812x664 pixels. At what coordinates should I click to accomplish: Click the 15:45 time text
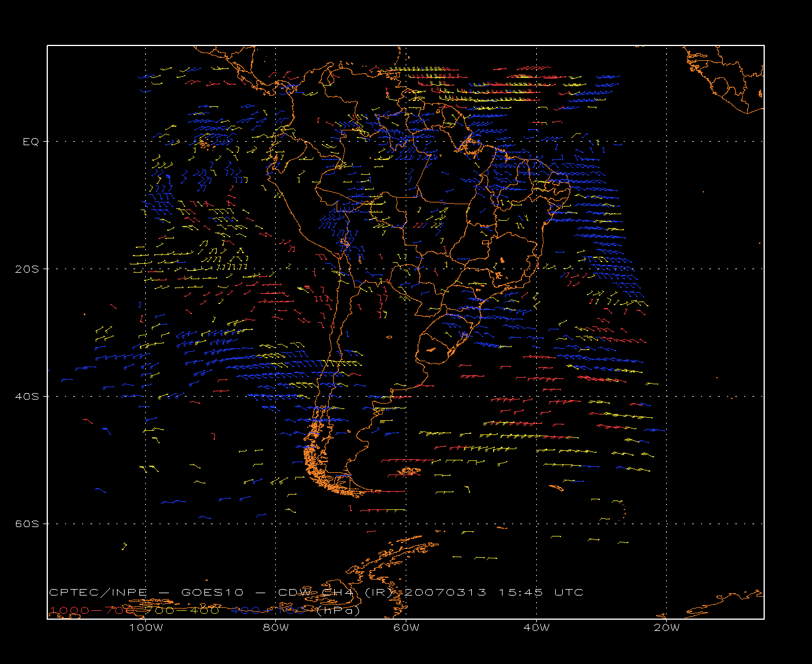pos(521,592)
